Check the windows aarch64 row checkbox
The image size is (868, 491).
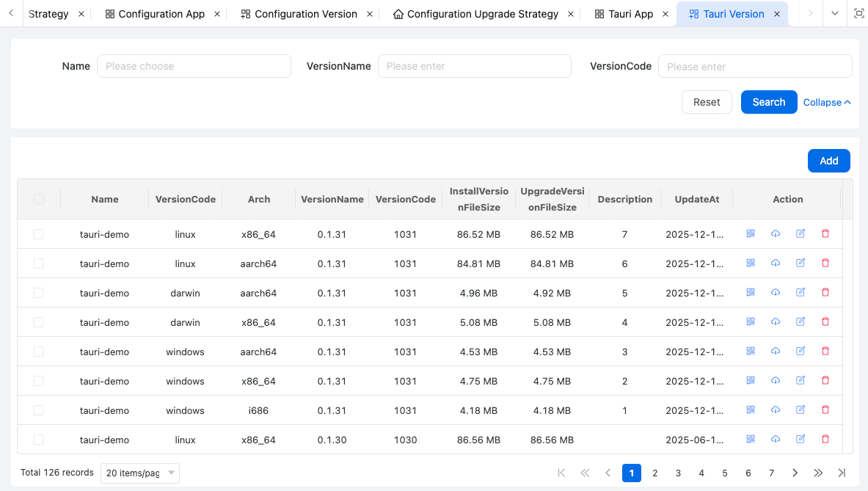click(x=39, y=352)
